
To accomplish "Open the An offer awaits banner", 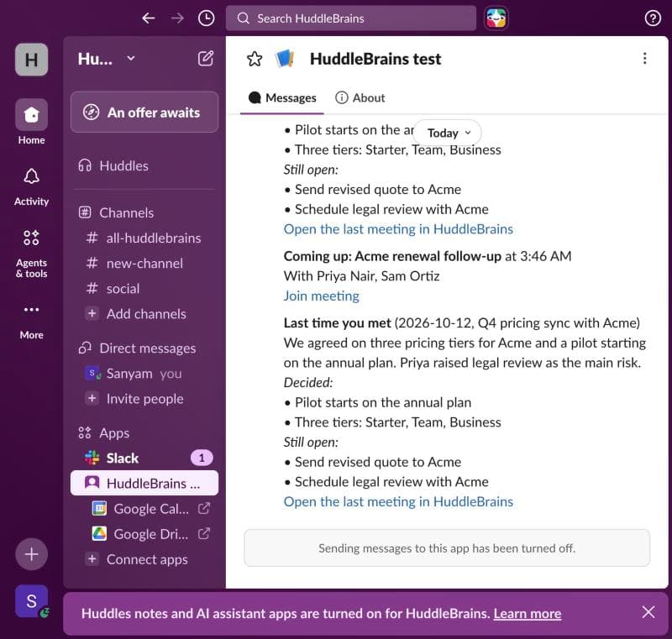I will pos(144,113).
